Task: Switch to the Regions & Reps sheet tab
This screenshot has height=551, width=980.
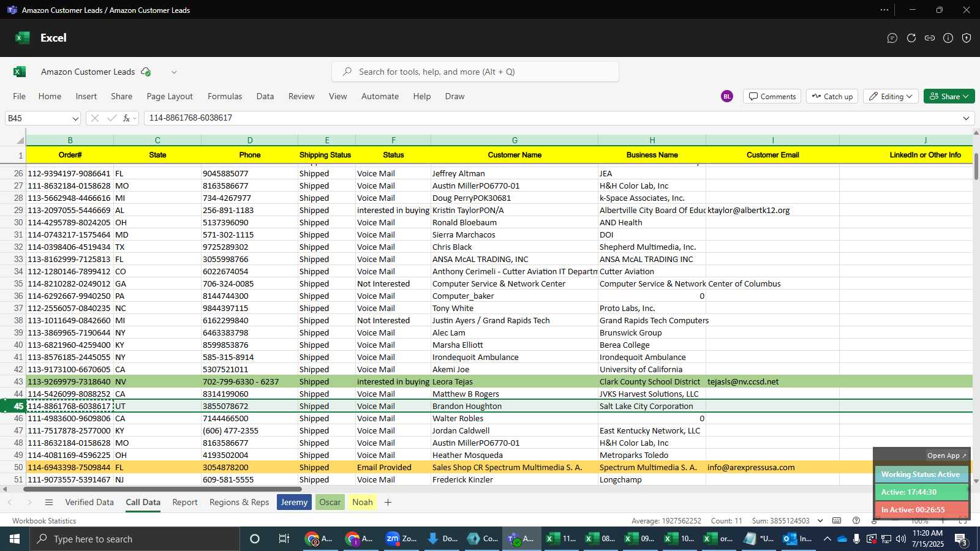Action: click(239, 502)
